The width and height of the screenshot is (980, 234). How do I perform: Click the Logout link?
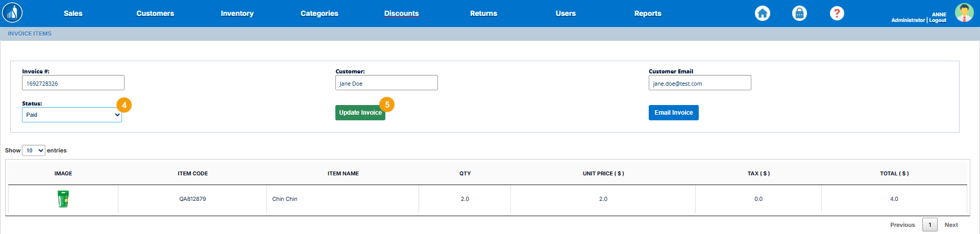[938, 20]
